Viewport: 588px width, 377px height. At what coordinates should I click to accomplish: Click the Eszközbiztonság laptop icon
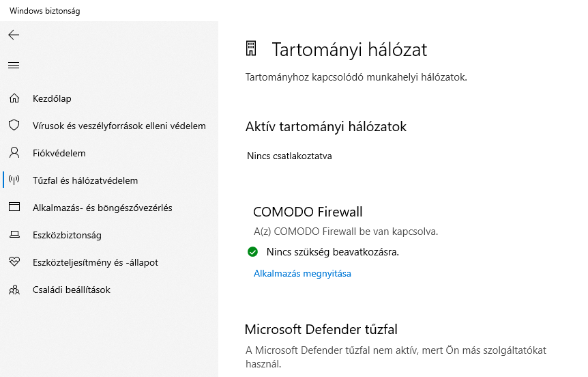point(14,235)
